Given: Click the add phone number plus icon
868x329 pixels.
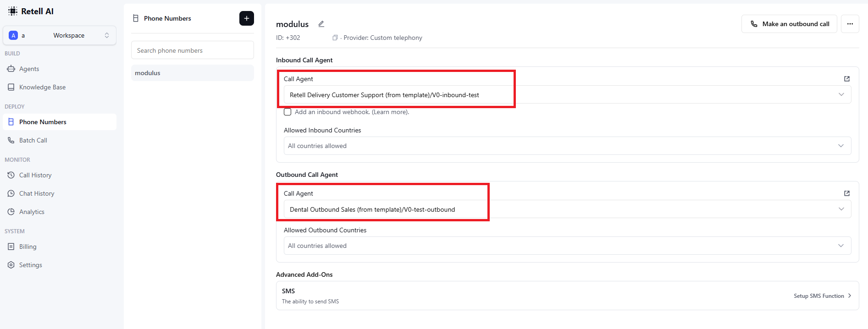Looking at the screenshot, I should click(x=246, y=18).
